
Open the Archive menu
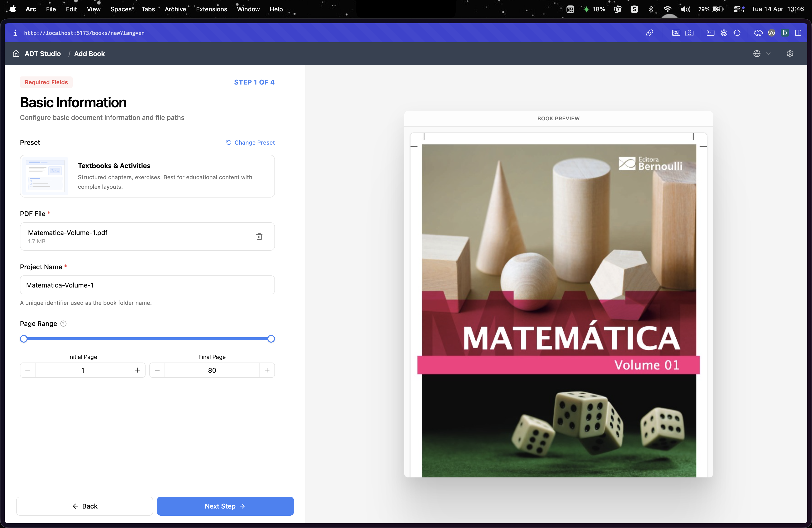point(175,9)
